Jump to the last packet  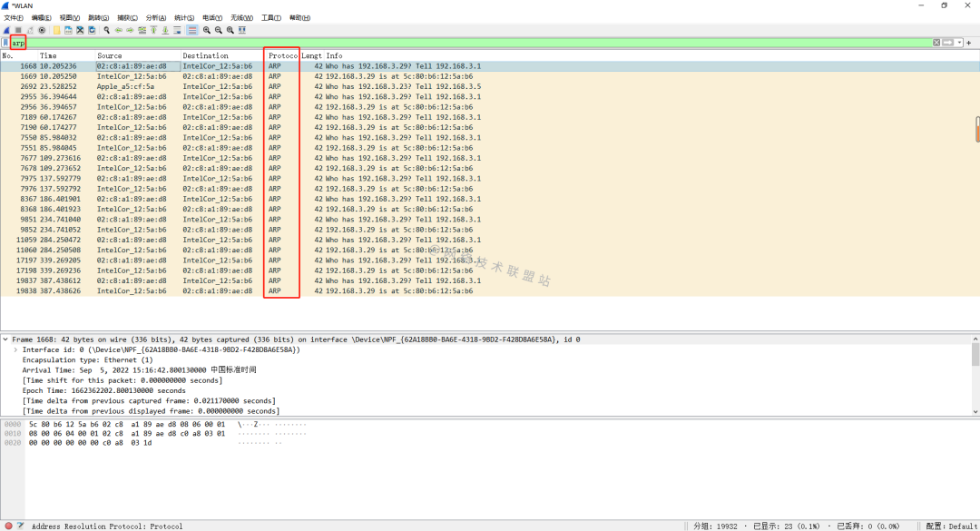point(165,30)
